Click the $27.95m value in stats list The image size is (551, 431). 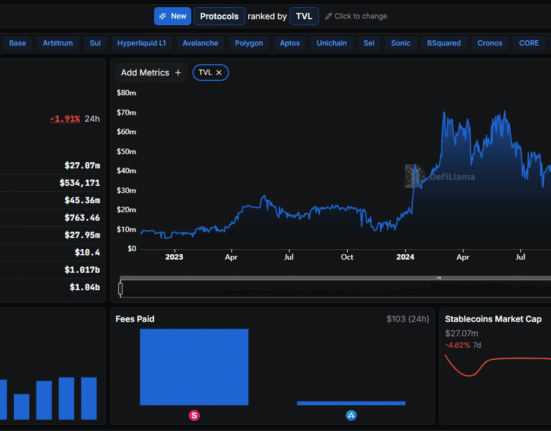(x=82, y=235)
